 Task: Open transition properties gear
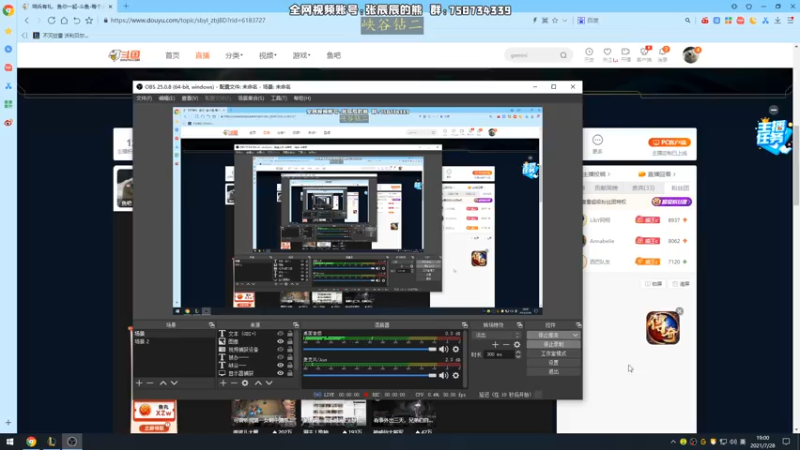click(517, 345)
